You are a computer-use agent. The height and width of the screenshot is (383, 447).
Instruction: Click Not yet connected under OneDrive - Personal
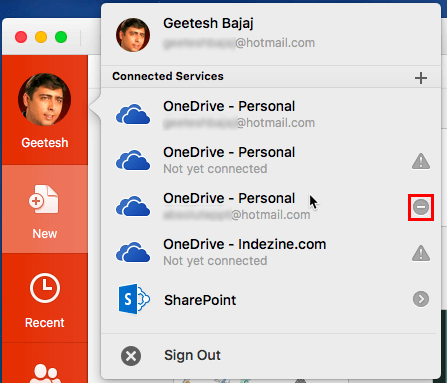click(x=215, y=169)
